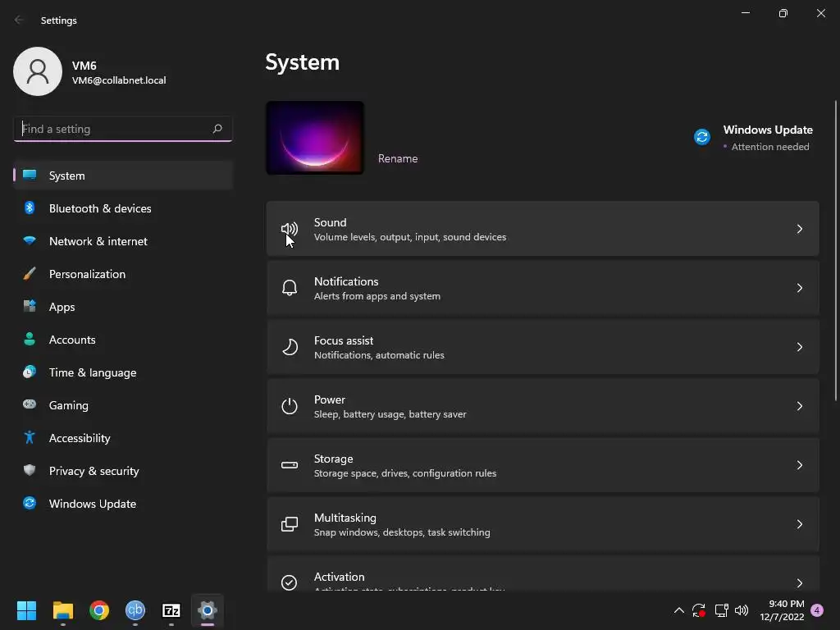Go to Bluetooth & devices
840x630 pixels.
click(123, 208)
